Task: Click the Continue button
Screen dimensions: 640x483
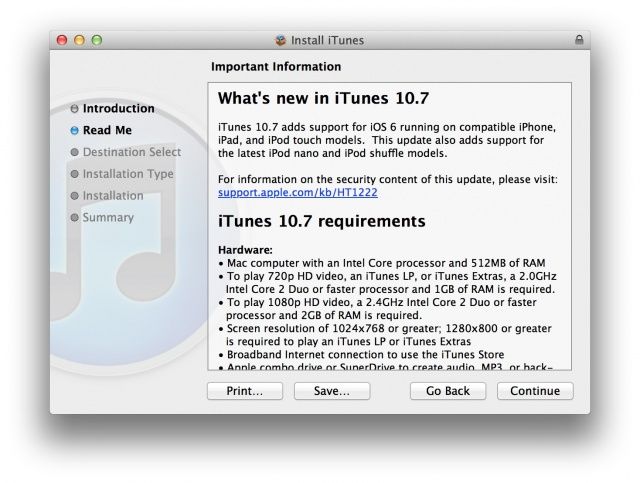Action: (x=535, y=391)
